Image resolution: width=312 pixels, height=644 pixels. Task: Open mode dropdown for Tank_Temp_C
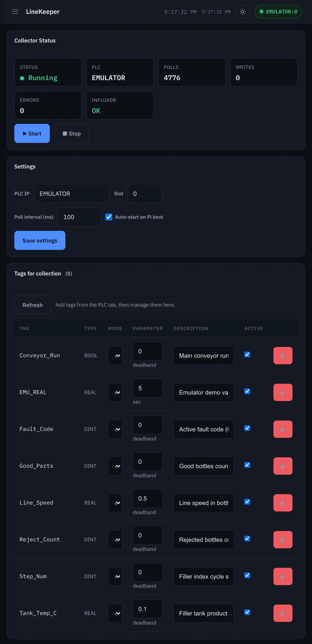(x=115, y=613)
